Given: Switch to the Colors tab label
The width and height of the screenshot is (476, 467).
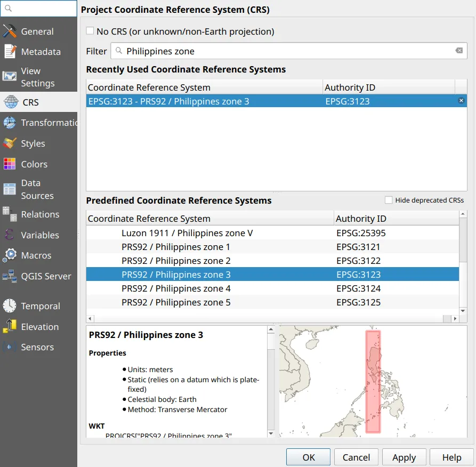Looking at the screenshot, I should (x=34, y=164).
